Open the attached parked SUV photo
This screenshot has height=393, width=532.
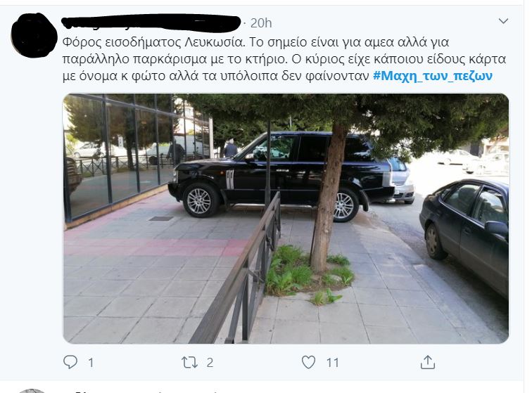coord(286,219)
